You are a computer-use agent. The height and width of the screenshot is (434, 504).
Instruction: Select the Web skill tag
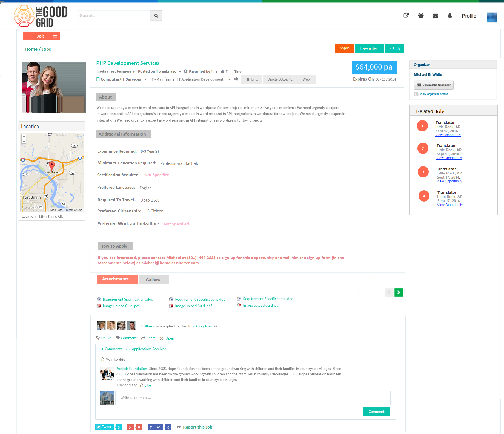coord(306,79)
